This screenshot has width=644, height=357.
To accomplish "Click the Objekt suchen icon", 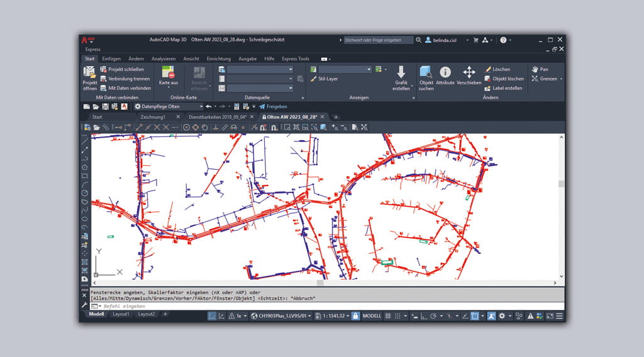I will [426, 72].
